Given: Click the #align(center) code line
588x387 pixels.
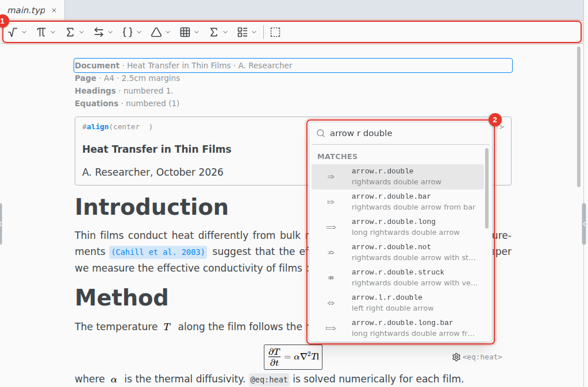Looking at the screenshot, I should click(x=117, y=127).
